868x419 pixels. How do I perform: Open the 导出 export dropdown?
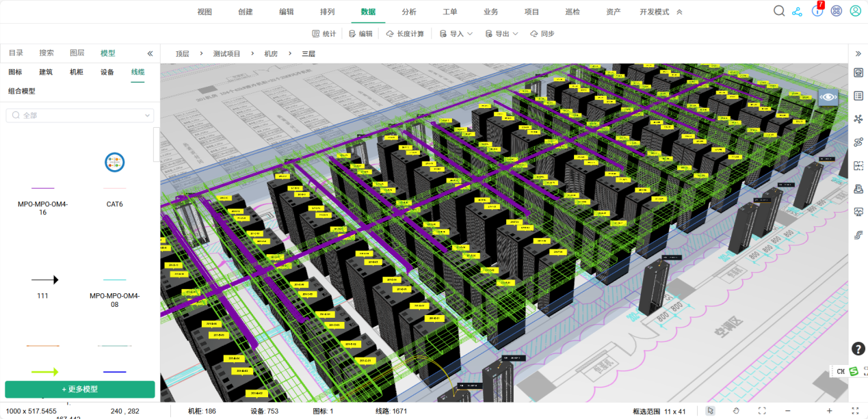(501, 33)
